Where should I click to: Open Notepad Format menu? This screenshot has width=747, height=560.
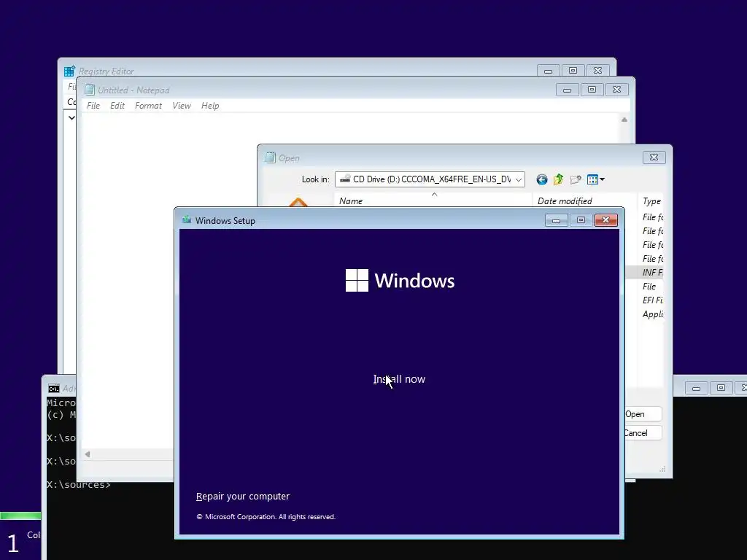point(148,106)
